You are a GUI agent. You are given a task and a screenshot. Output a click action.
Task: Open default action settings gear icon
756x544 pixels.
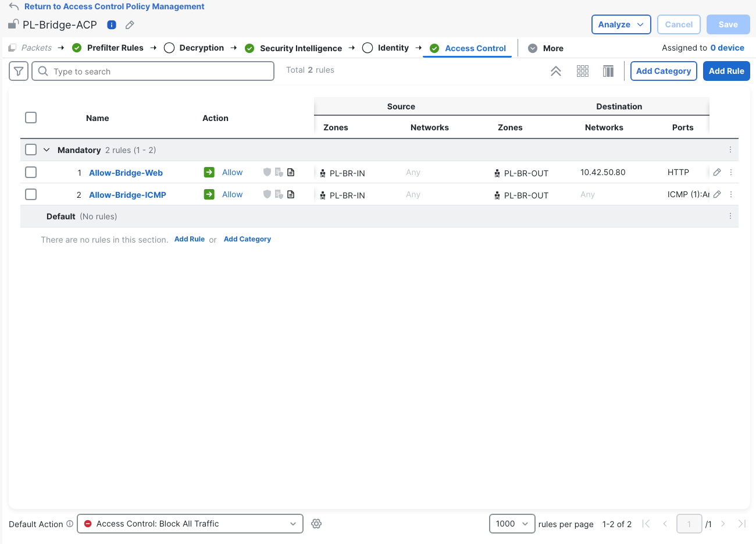[316, 524]
